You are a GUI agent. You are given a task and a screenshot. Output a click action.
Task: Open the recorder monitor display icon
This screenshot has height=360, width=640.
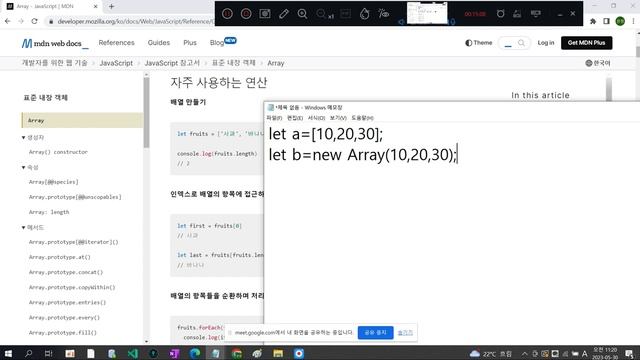[536, 13]
